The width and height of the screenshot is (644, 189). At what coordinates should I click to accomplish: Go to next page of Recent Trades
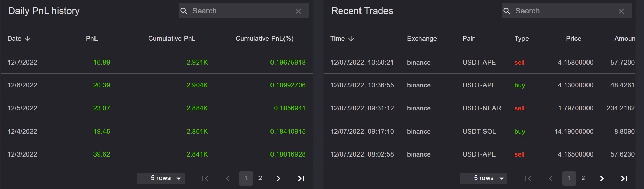tap(602, 178)
